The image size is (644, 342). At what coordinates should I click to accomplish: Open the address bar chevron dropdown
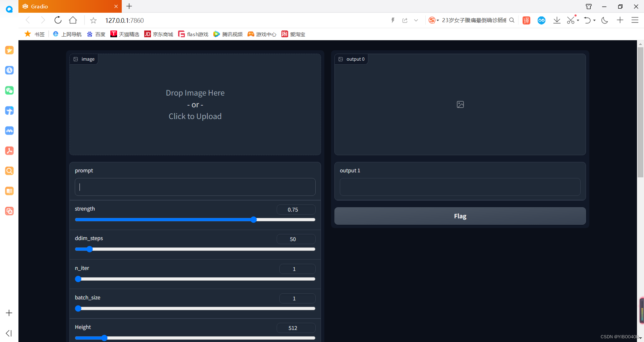416,20
